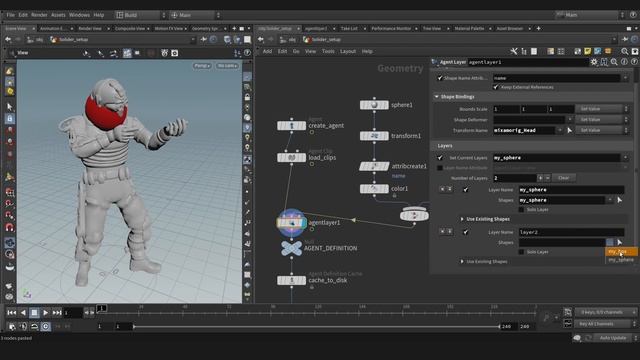This screenshot has width=640, height=360.
Task: Select the cache_to_disk node
Action: pyautogui.click(x=291, y=280)
